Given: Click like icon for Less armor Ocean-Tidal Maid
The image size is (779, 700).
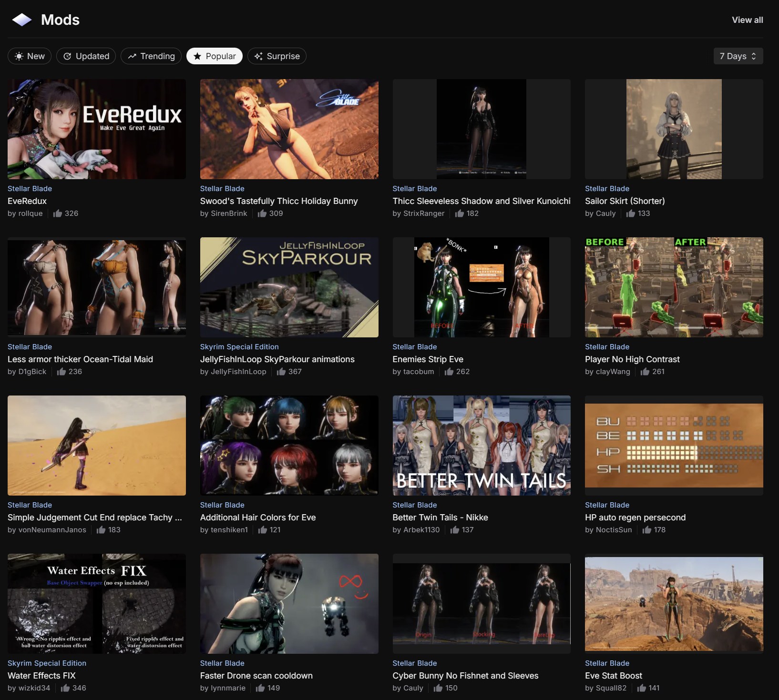Looking at the screenshot, I should 61,372.
